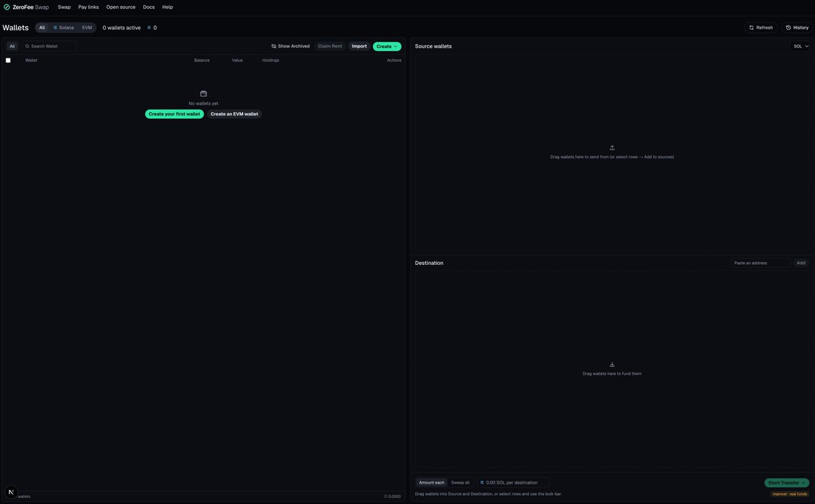Image resolution: width=815 pixels, height=504 pixels.
Task: Click the download icon in Destination panel
Action: [x=612, y=364]
